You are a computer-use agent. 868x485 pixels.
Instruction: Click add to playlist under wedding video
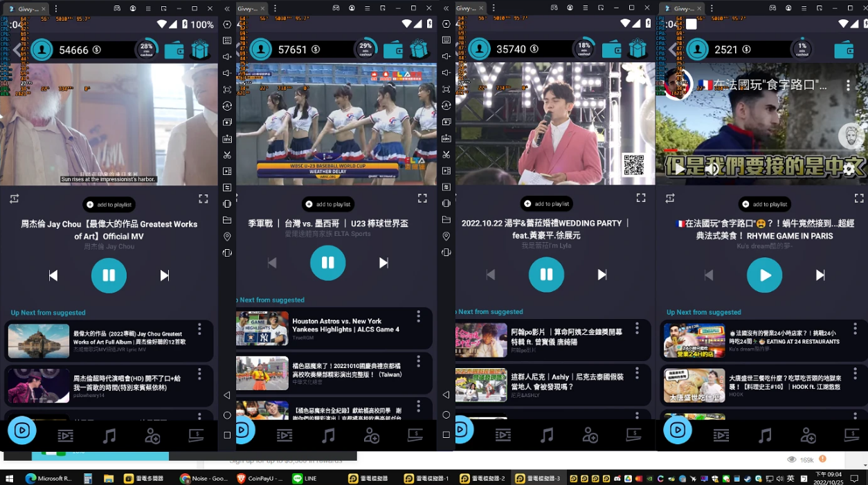pos(547,203)
